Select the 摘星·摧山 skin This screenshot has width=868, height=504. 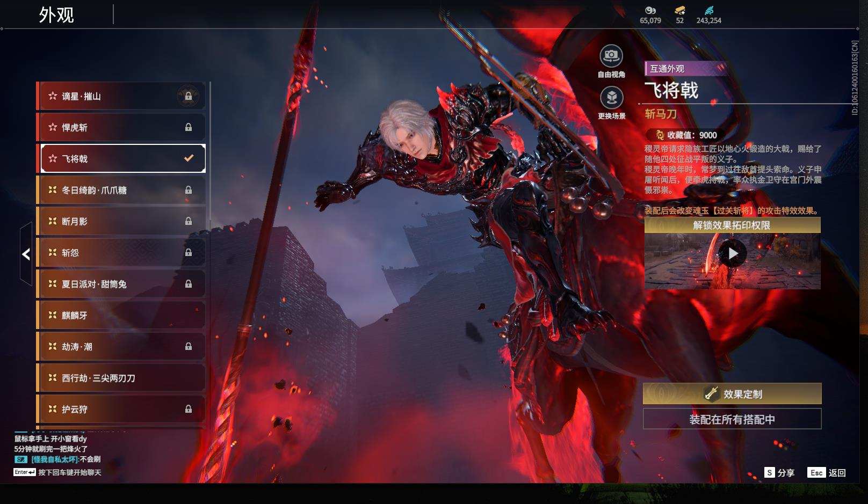[x=122, y=96]
